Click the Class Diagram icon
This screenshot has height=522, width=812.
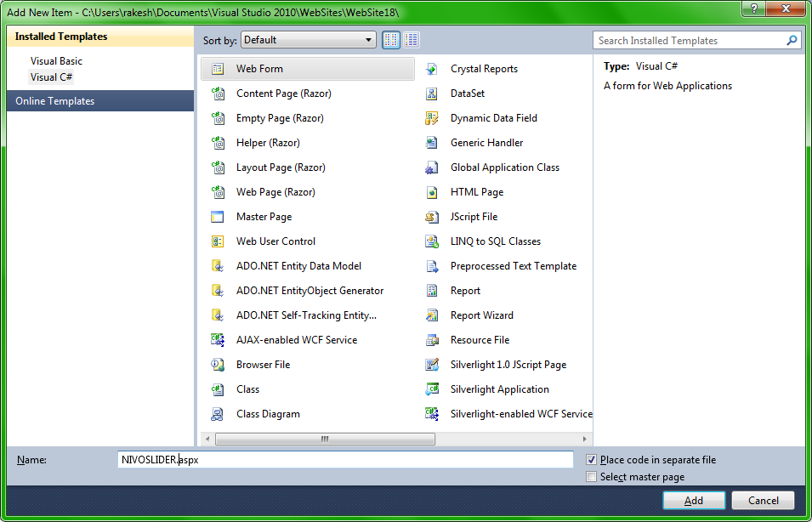218,414
